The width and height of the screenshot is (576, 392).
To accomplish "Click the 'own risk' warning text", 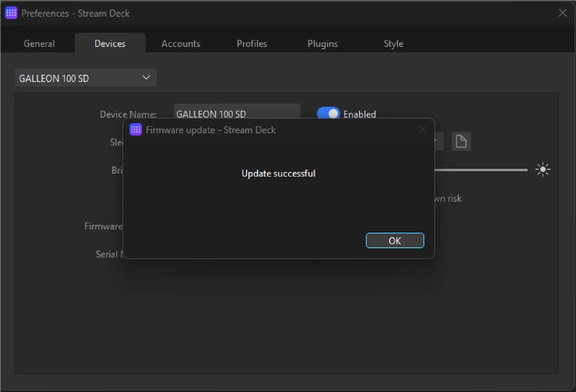I will click(448, 199).
